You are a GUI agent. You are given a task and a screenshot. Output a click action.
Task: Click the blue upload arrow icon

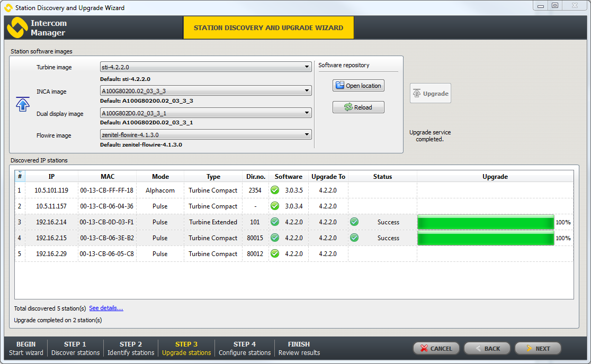click(x=22, y=104)
